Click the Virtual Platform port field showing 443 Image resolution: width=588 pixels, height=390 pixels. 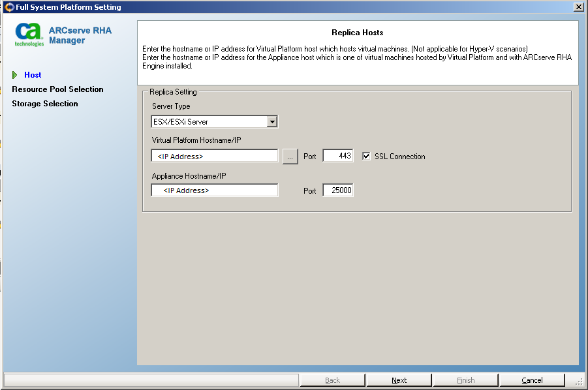[x=338, y=156]
